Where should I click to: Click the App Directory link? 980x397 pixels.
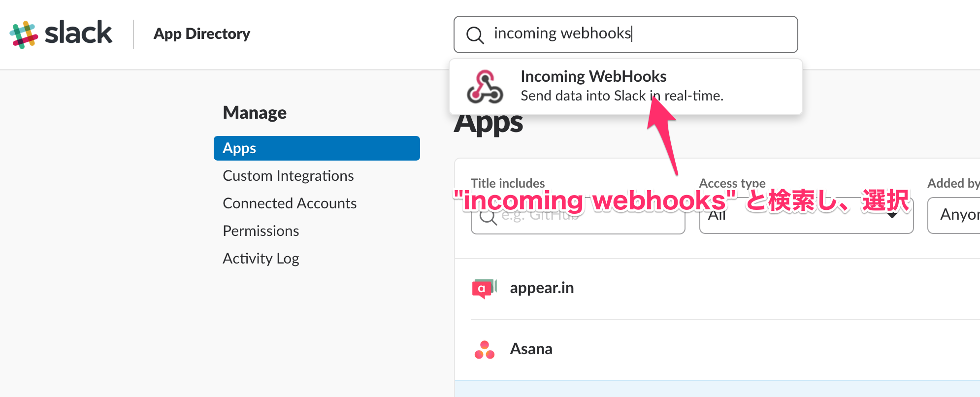tap(202, 34)
